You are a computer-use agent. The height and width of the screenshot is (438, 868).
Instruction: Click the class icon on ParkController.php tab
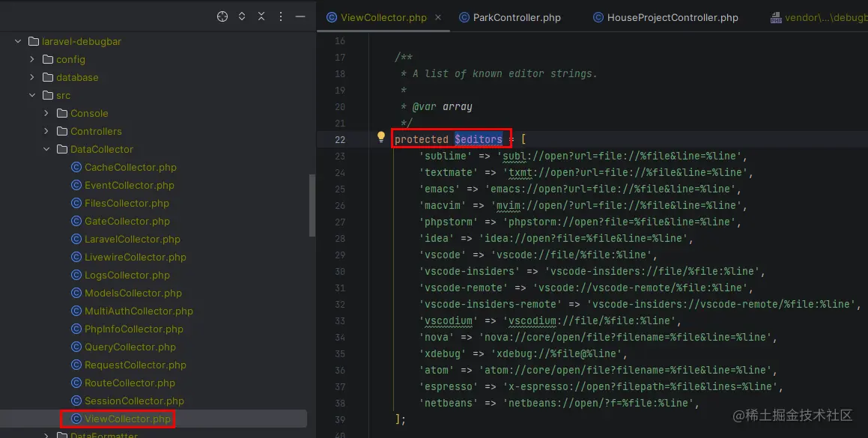463,16
